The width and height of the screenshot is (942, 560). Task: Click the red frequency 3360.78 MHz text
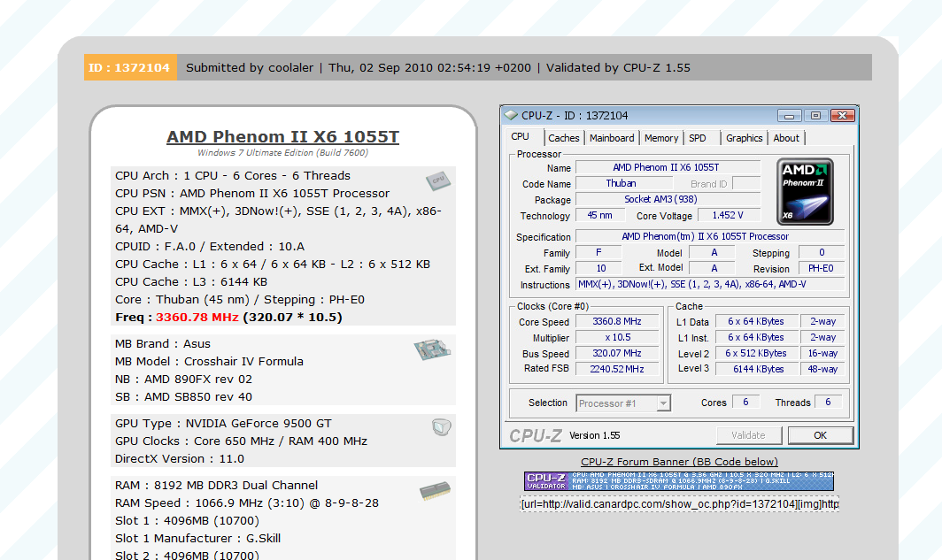[x=197, y=317]
